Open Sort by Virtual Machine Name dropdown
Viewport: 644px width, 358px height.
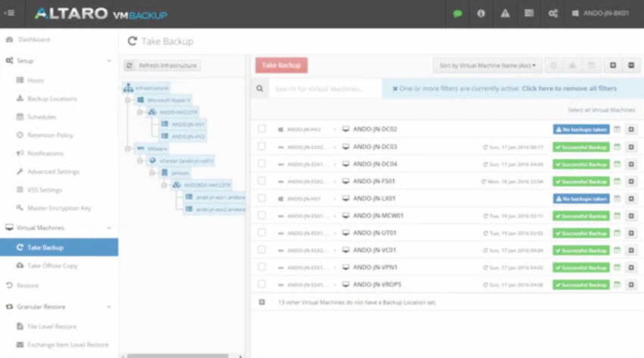point(487,66)
